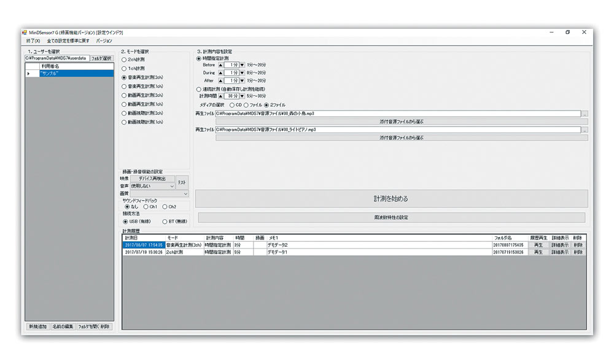Click 再生 for デモデータ2 history row
This screenshot has height=364, width=614.
coord(538,245)
